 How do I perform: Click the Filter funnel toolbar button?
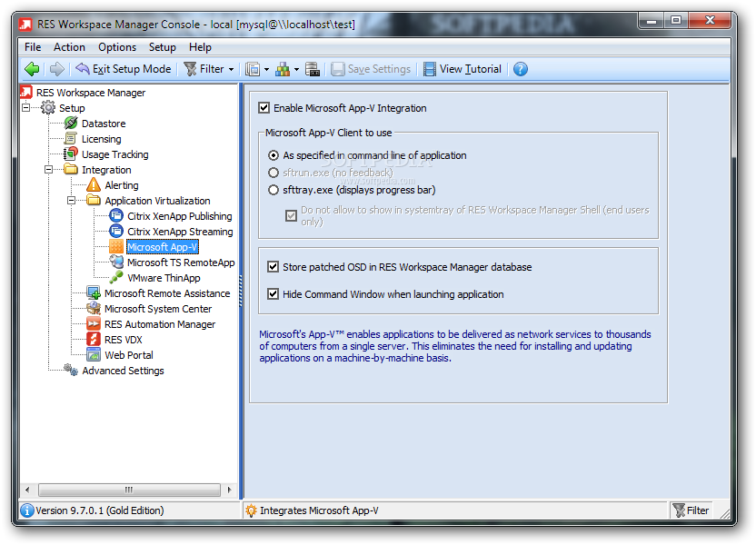tap(204, 69)
